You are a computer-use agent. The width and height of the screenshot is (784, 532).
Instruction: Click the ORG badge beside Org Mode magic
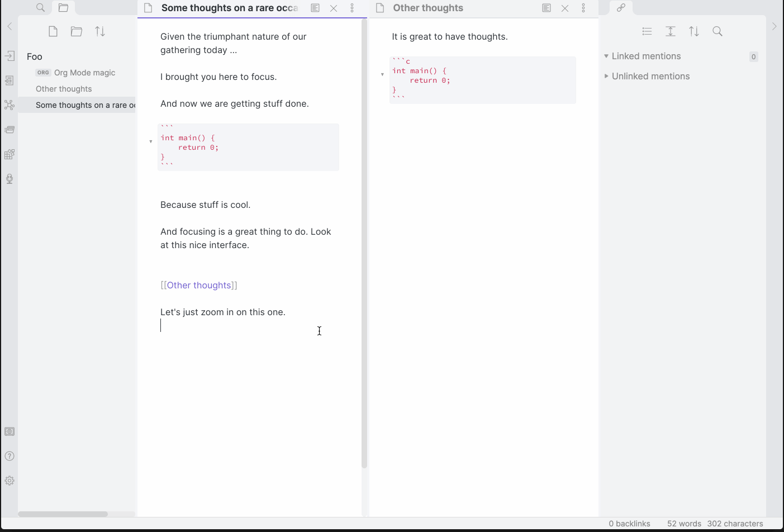pos(43,73)
